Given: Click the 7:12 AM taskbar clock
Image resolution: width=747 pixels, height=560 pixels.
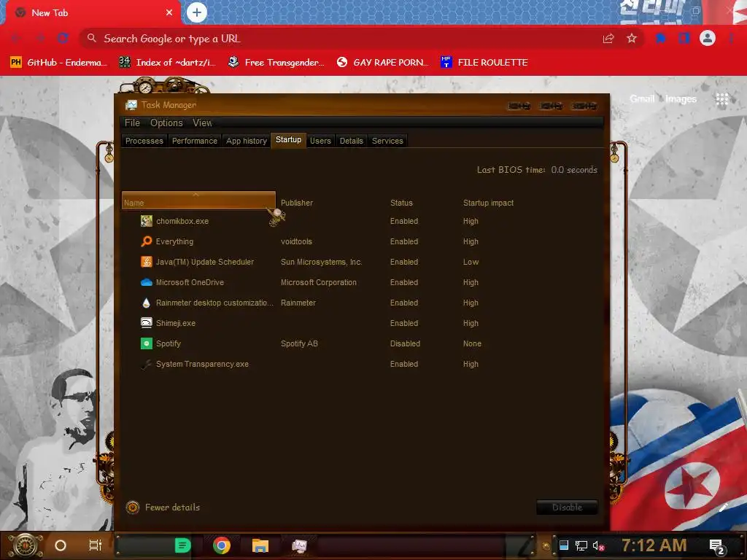Looking at the screenshot, I should pos(654,545).
